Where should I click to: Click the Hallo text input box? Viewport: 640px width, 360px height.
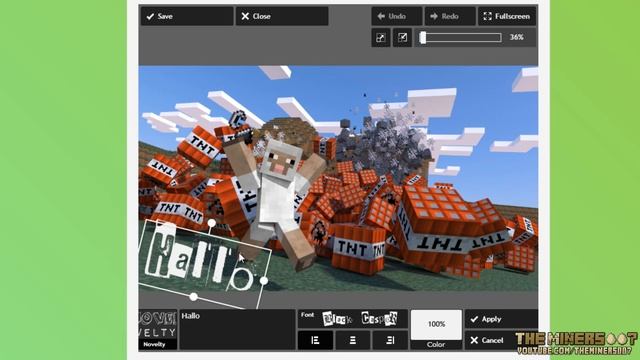pyautogui.click(x=237, y=329)
